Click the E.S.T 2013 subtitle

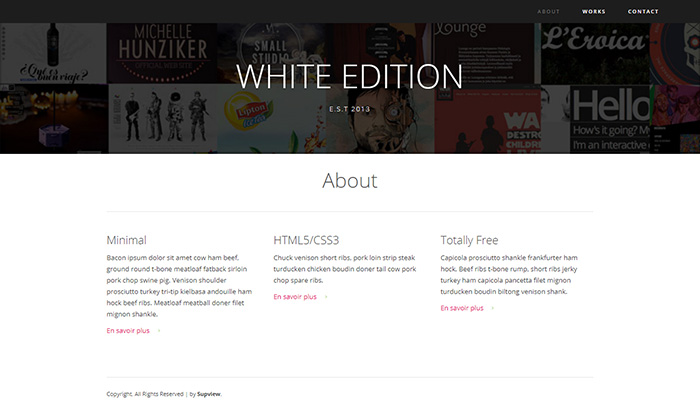coord(350,109)
